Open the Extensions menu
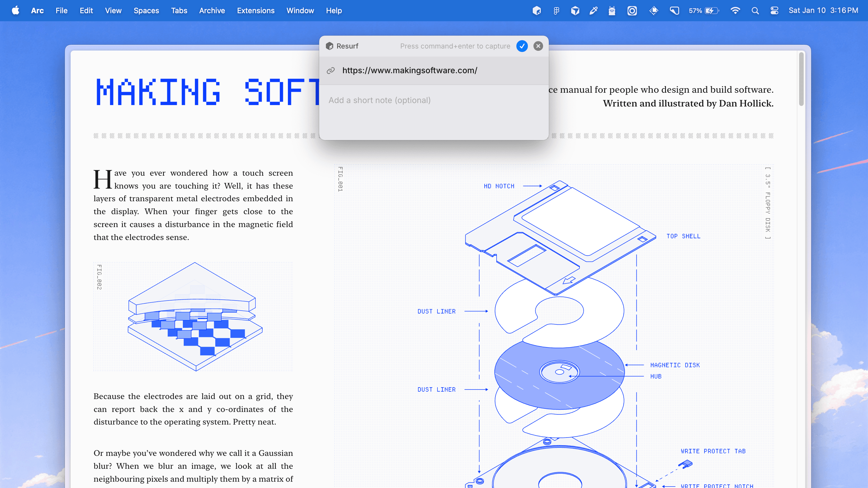 pyautogui.click(x=255, y=11)
